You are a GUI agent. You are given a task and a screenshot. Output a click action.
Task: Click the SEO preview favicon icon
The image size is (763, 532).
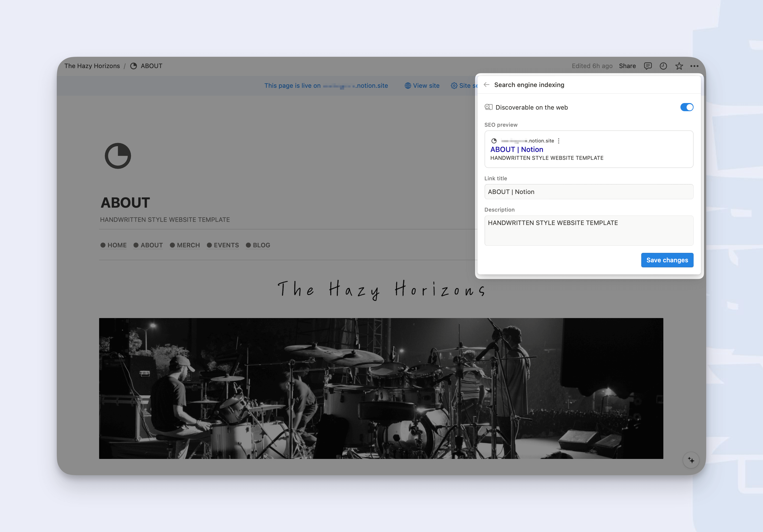(x=494, y=141)
